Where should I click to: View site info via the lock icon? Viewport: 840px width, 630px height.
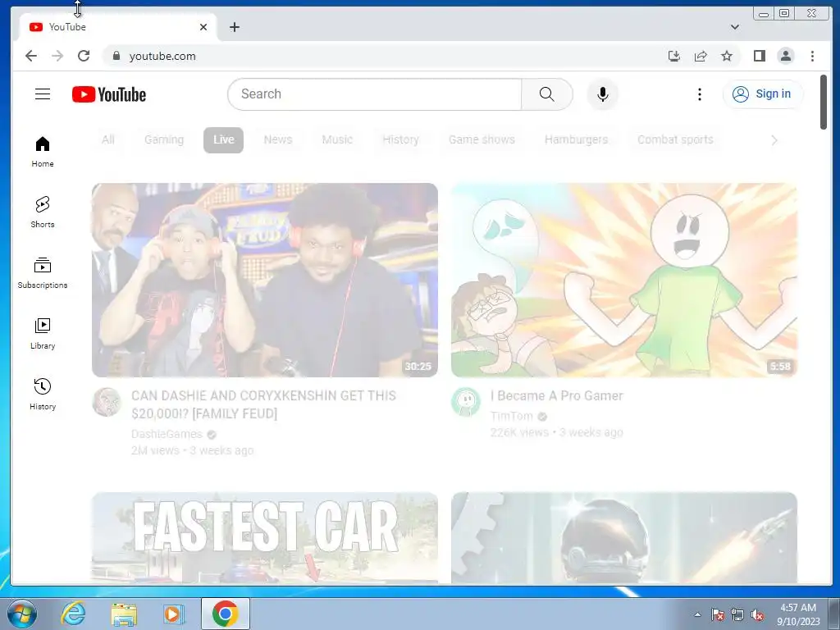[x=116, y=56]
